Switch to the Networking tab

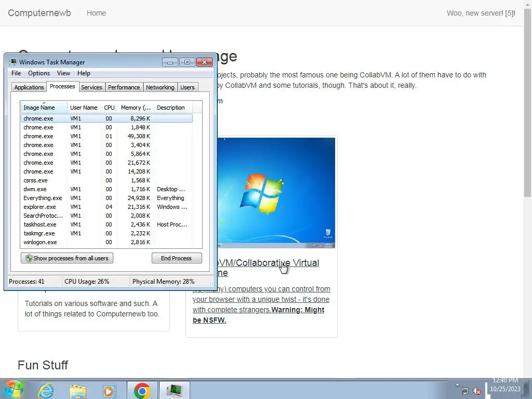point(160,87)
